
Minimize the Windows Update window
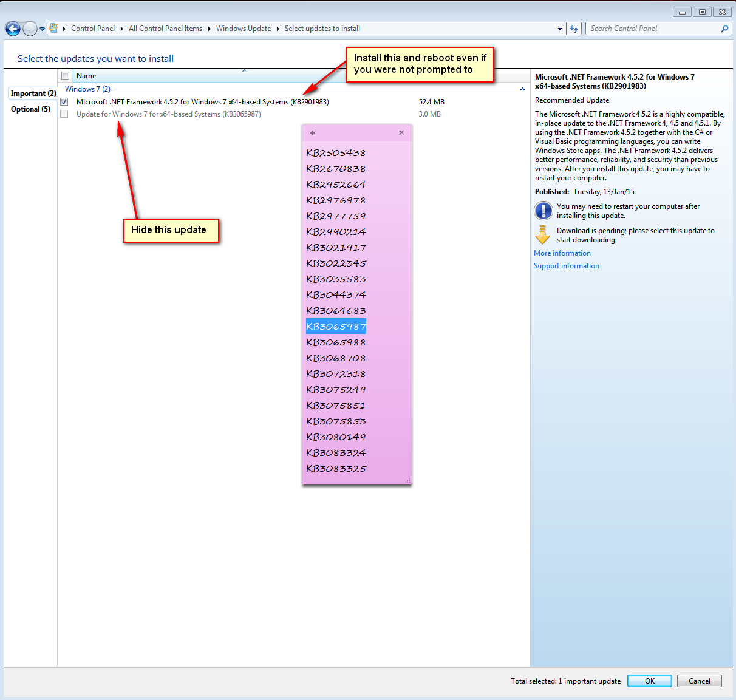point(682,12)
